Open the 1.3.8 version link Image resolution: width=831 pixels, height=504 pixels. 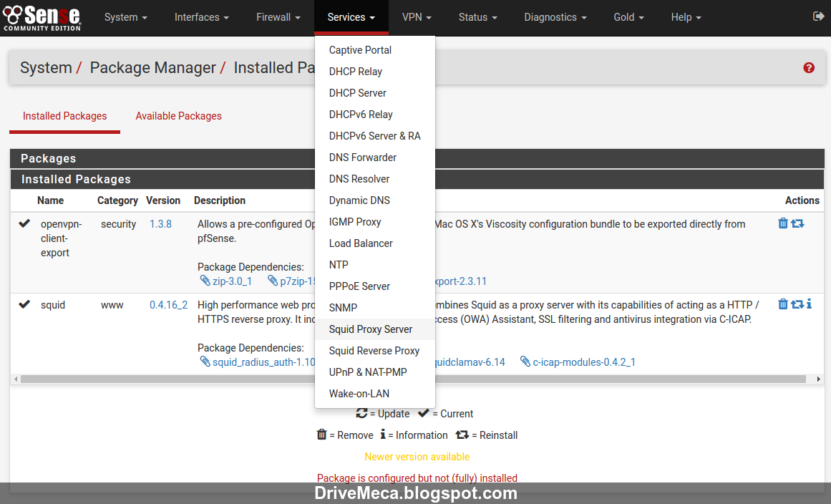point(160,223)
